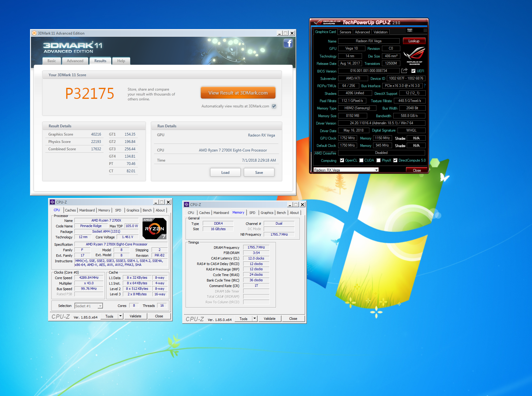Click the Facebook share icon in 3DMark
Screen dimensions: 532x396
288,43
